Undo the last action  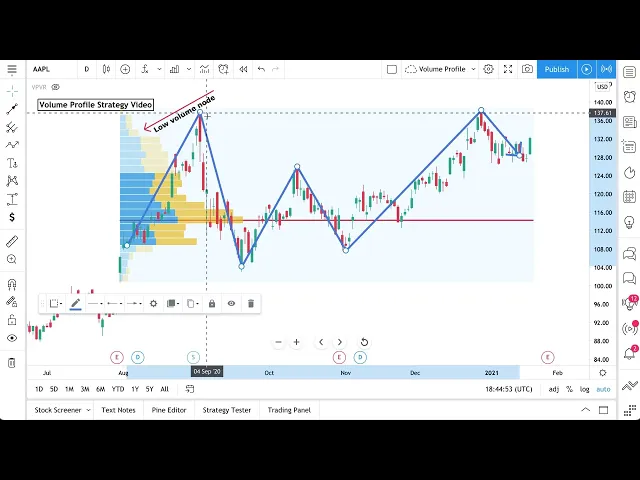click(261, 69)
